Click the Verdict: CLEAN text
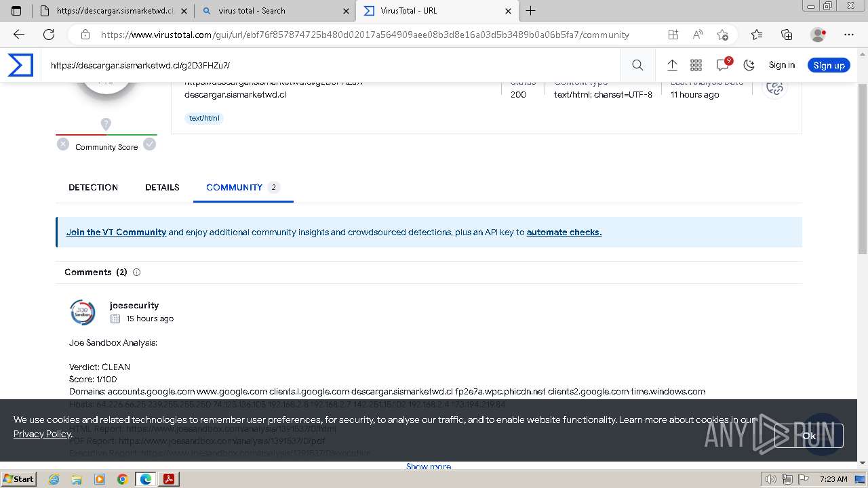Image resolution: width=868 pixels, height=488 pixels. (100, 367)
